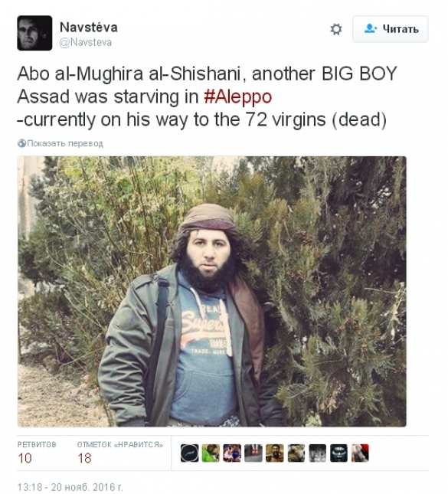Open the tweet timestamp 13:18 - 20 нояб. 2016

pyautogui.click(x=70, y=487)
